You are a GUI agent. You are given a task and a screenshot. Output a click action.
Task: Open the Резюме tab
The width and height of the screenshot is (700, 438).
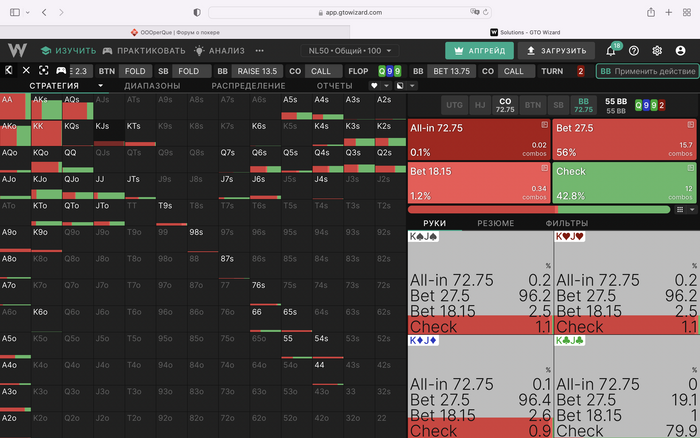pos(496,223)
